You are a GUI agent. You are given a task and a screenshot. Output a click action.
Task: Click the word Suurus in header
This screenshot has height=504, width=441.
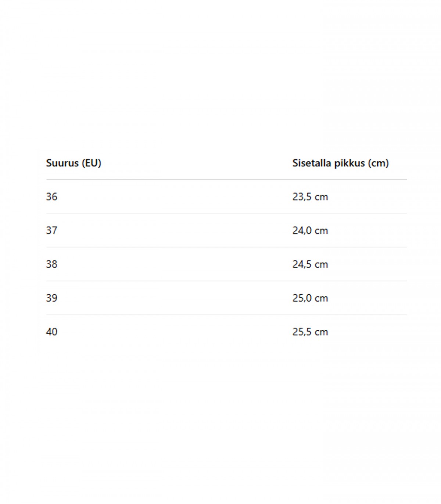click(x=62, y=163)
